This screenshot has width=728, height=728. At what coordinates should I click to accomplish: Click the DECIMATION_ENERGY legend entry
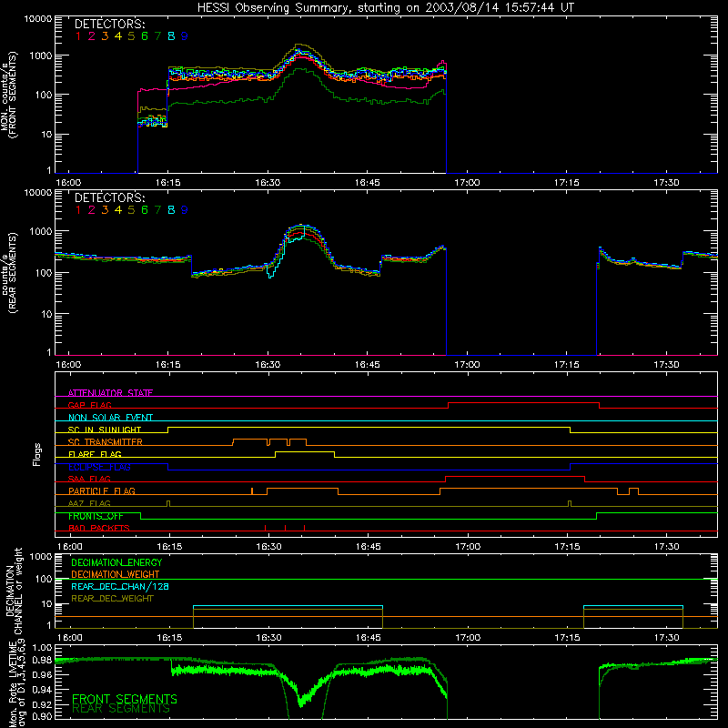(116, 562)
